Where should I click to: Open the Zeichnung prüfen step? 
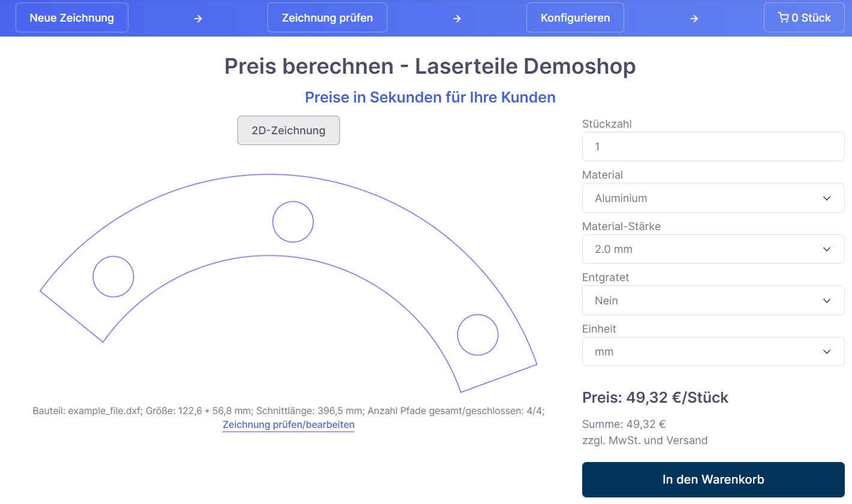tap(327, 18)
